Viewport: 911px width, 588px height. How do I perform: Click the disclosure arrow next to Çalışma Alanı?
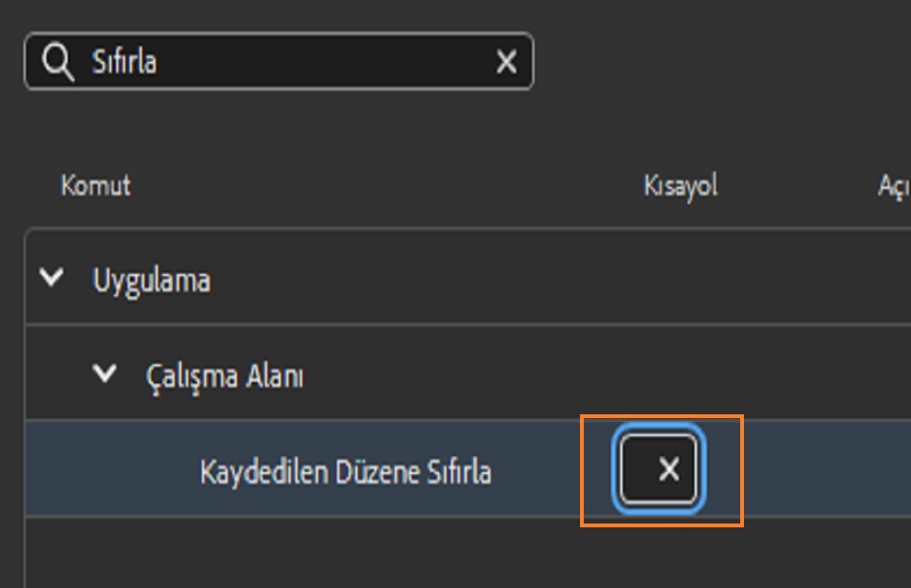tap(106, 373)
